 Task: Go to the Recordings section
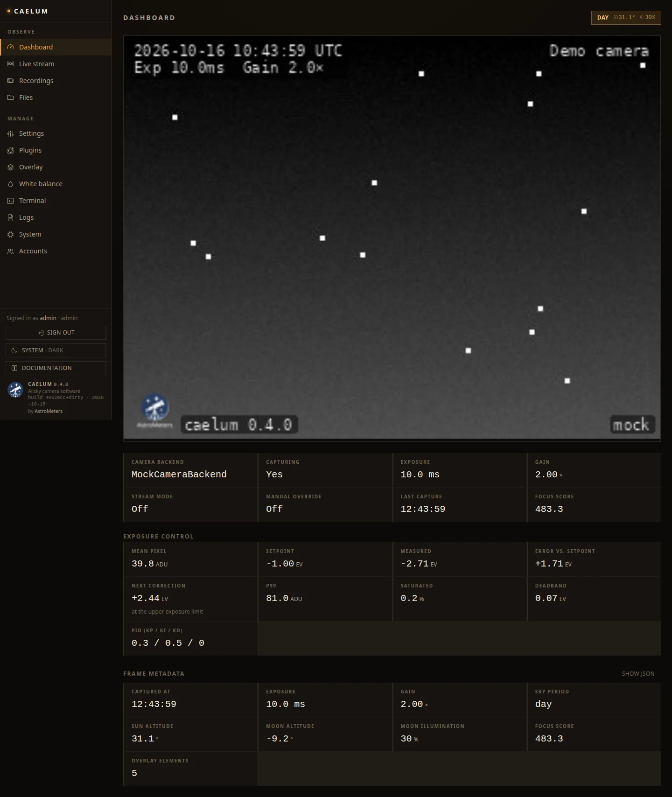(56, 81)
